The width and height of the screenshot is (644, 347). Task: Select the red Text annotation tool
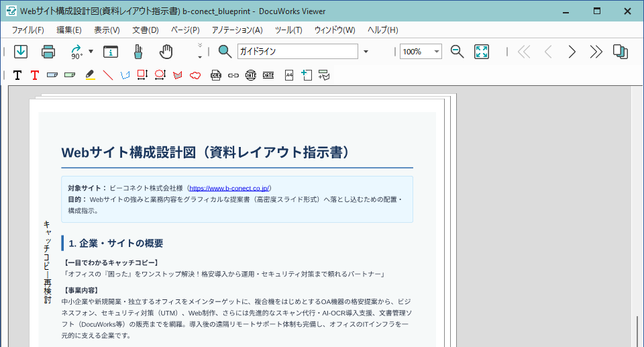tap(35, 75)
